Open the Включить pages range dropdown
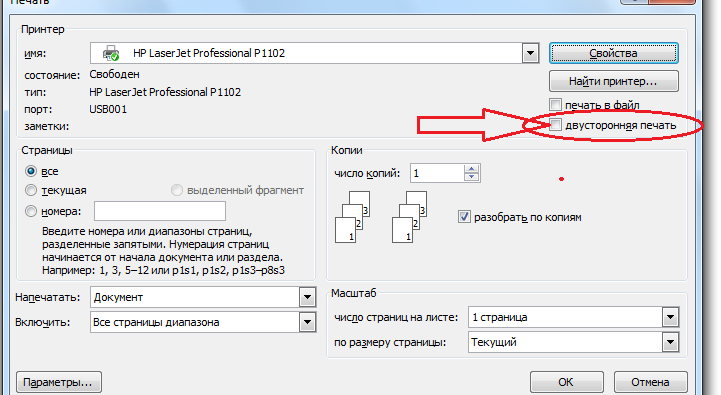The width and height of the screenshot is (721, 395). pyautogui.click(x=307, y=322)
